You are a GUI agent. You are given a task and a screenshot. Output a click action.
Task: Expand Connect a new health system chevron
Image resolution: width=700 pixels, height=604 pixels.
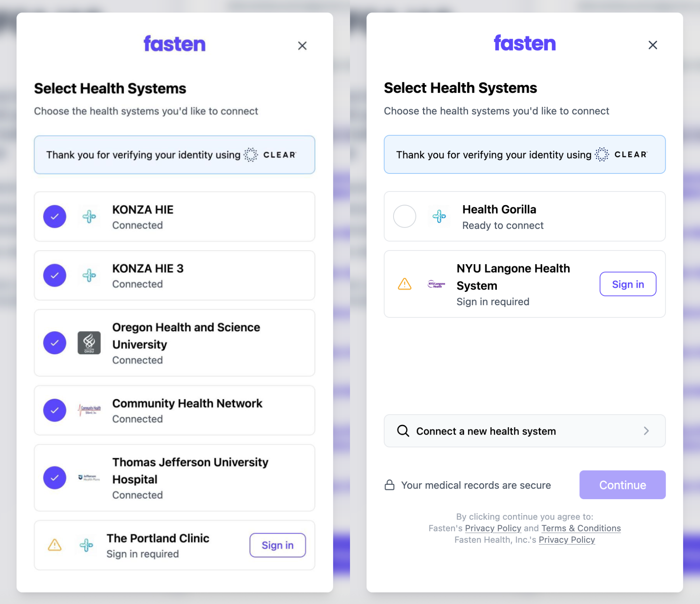click(x=646, y=431)
